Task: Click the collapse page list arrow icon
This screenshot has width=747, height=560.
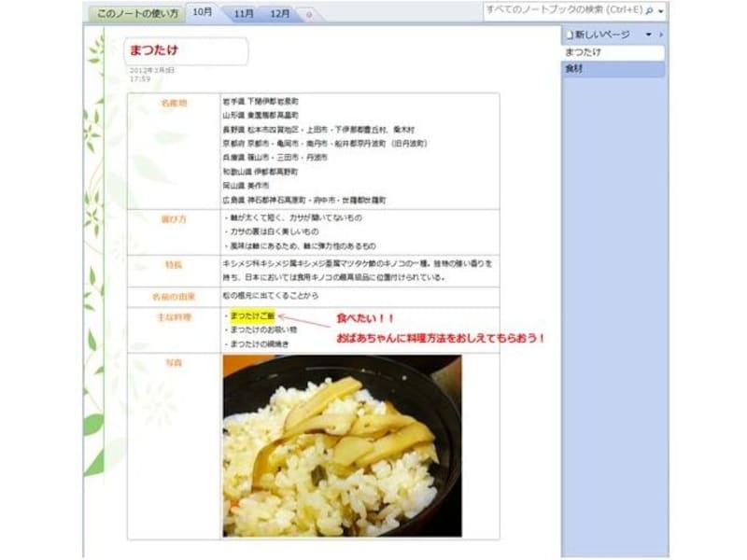Action: 659,34
